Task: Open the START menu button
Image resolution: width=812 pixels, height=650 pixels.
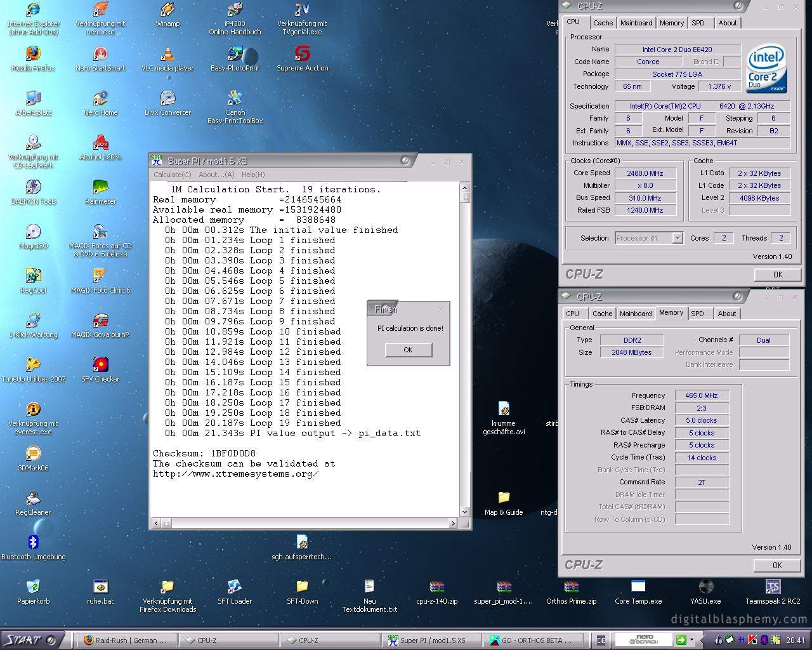Action: [x=32, y=640]
